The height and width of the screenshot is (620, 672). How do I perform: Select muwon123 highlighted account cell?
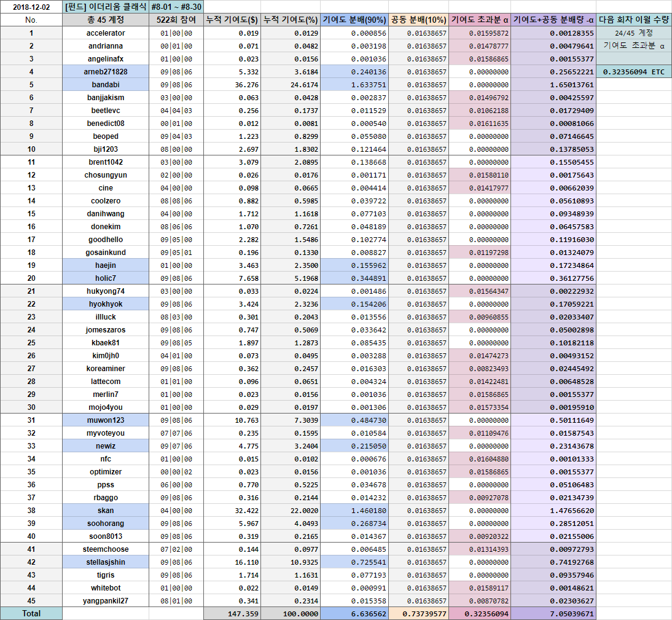coord(106,420)
